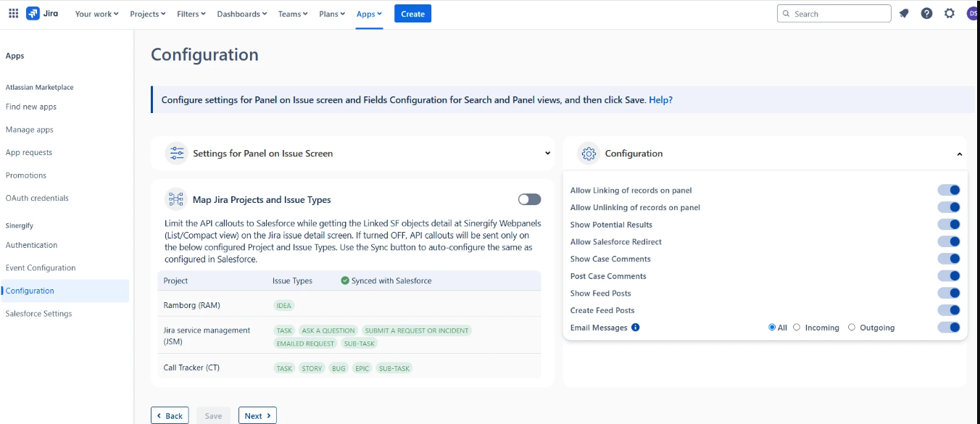
Task: Select the Incoming radio button
Action: 797,327
